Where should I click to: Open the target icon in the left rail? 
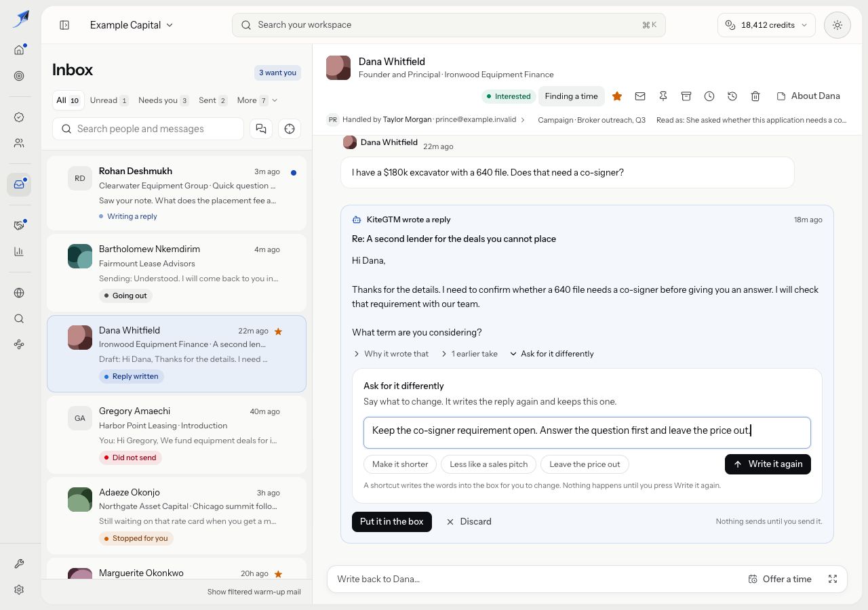19,76
